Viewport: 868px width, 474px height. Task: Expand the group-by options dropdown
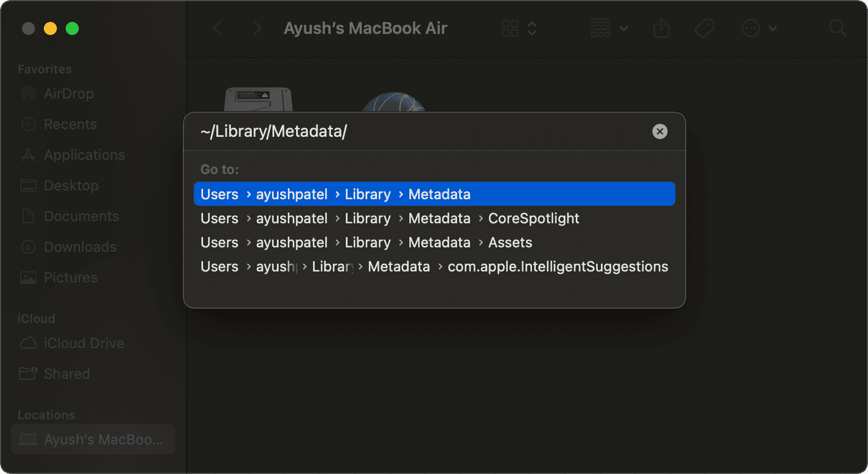tap(609, 28)
